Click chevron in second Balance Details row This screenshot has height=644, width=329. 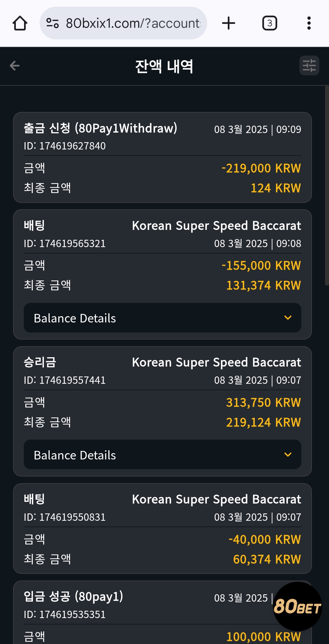[288, 455]
